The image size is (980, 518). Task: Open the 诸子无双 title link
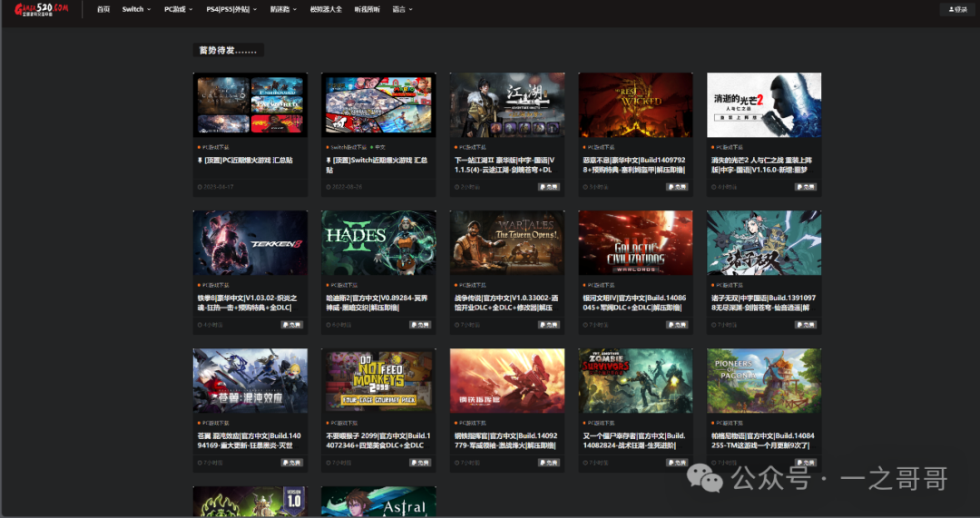coord(763,303)
